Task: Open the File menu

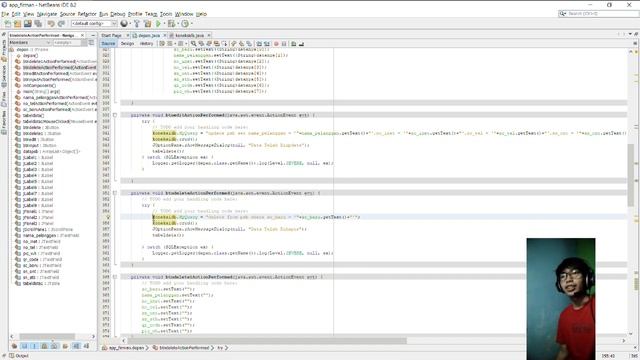Action: click(x=5, y=14)
